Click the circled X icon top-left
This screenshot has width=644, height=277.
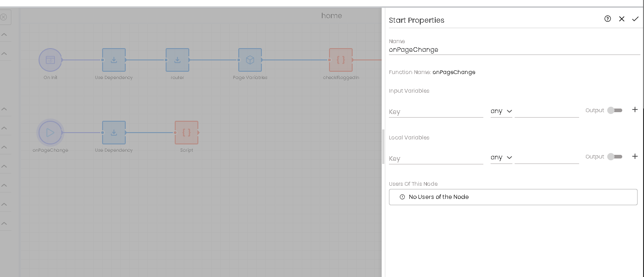click(x=3, y=17)
